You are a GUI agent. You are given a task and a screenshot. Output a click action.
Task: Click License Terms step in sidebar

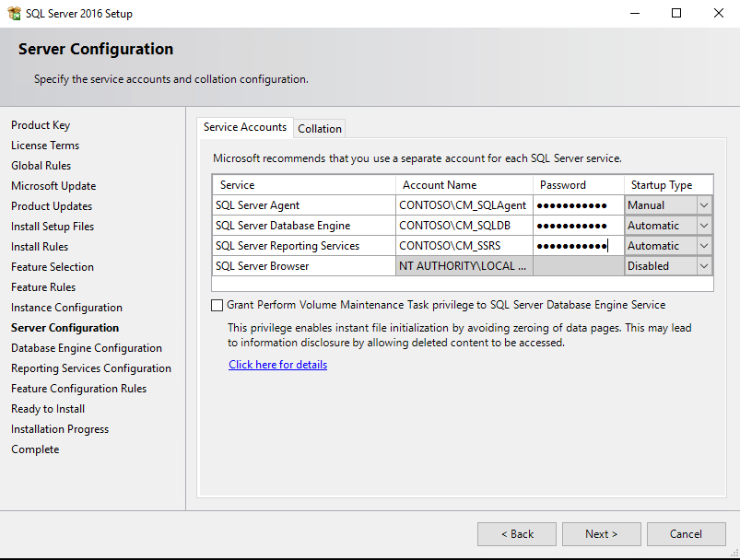[45, 146]
